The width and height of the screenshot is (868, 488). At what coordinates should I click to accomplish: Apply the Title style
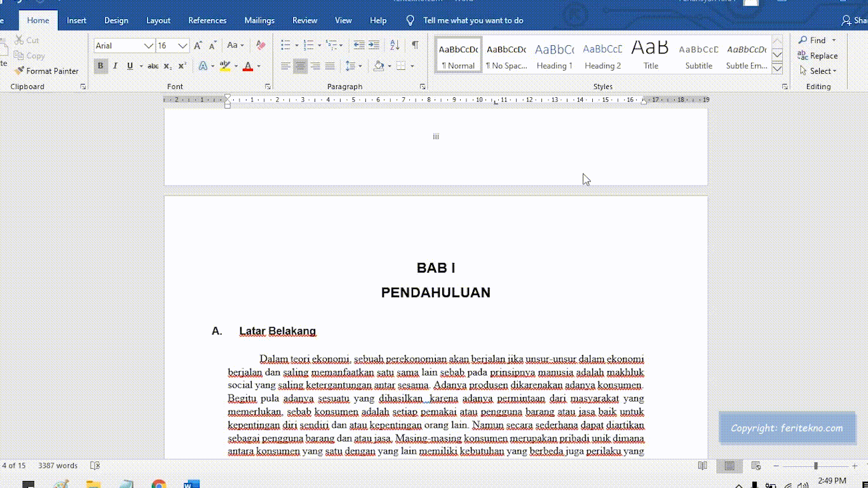651,55
